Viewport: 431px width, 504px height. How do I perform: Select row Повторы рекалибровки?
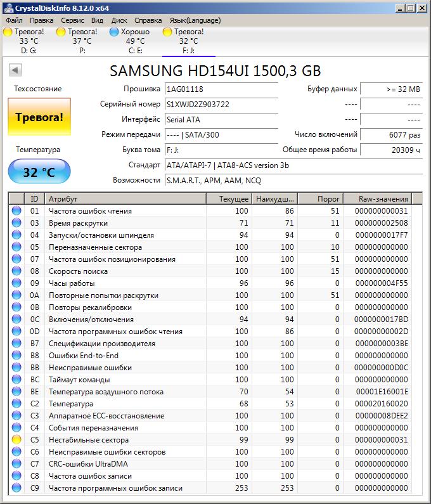point(210,307)
